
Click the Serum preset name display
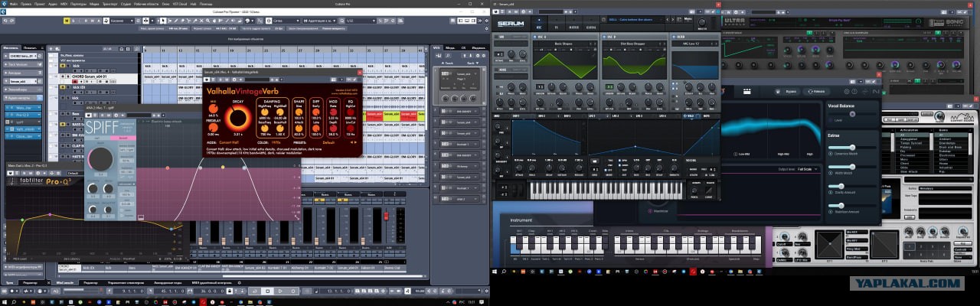coord(633,19)
